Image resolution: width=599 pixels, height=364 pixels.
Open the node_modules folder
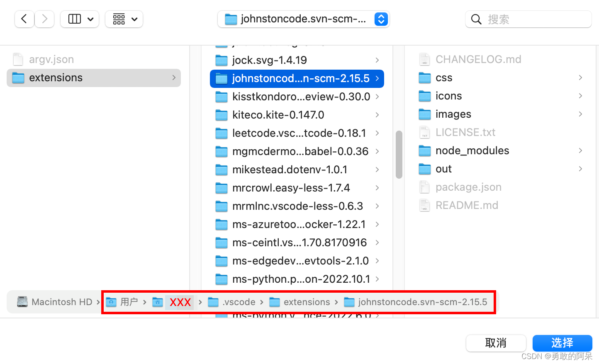point(500,150)
